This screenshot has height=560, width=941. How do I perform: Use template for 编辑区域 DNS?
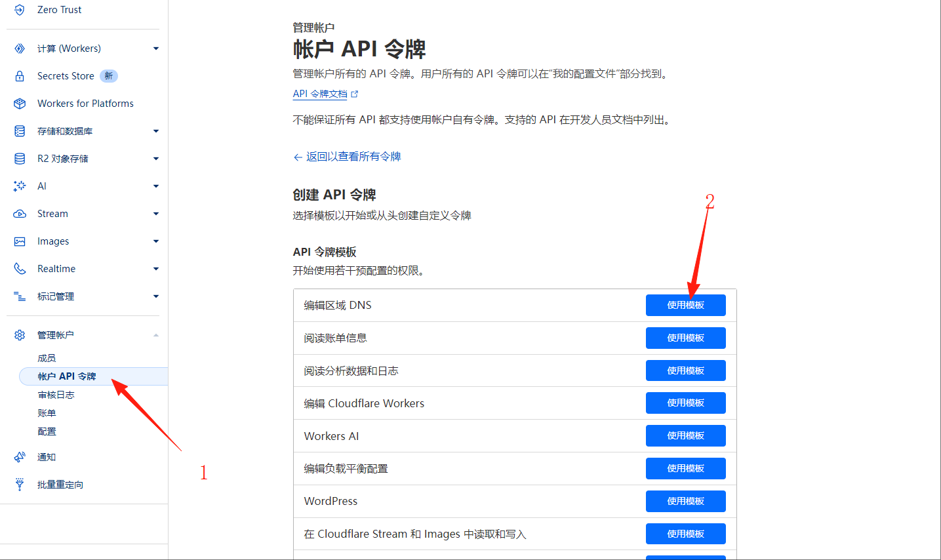686,305
